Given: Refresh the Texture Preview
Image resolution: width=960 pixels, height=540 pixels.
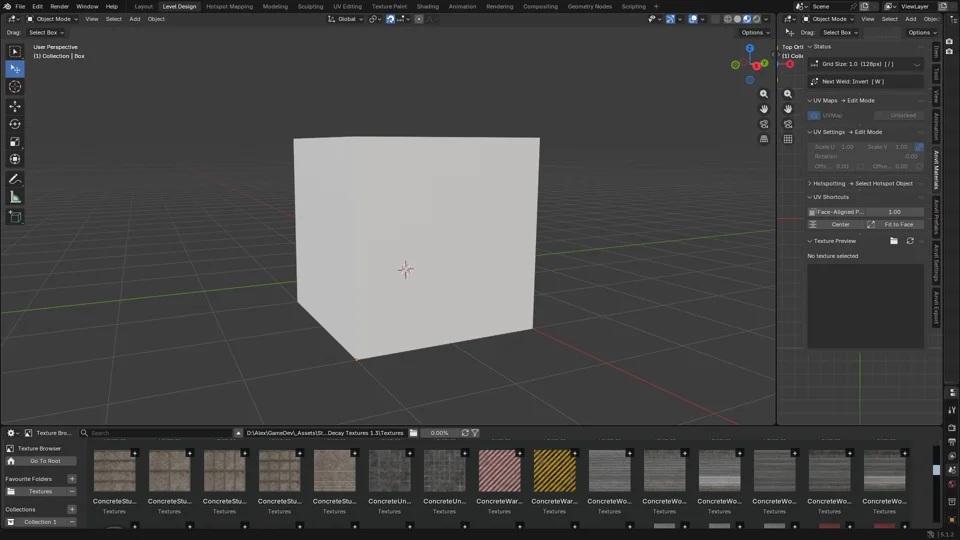Looking at the screenshot, I should coord(910,241).
